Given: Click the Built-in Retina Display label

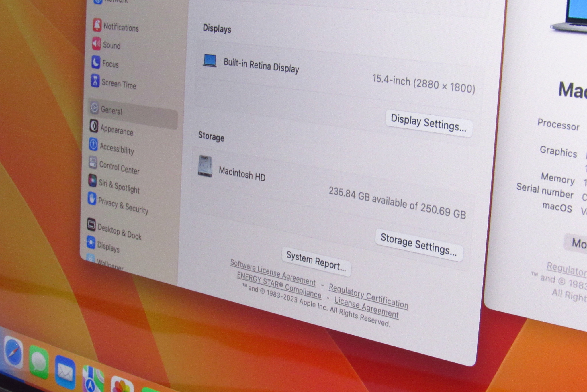Looking at the screenshot, I should pos(261,65).
